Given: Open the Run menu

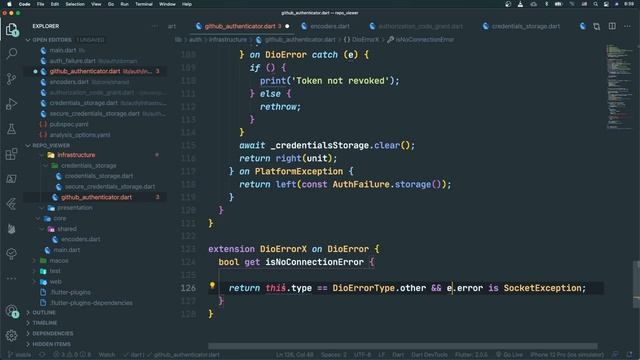Looking at the screenshot, I should tap(124, 4).
